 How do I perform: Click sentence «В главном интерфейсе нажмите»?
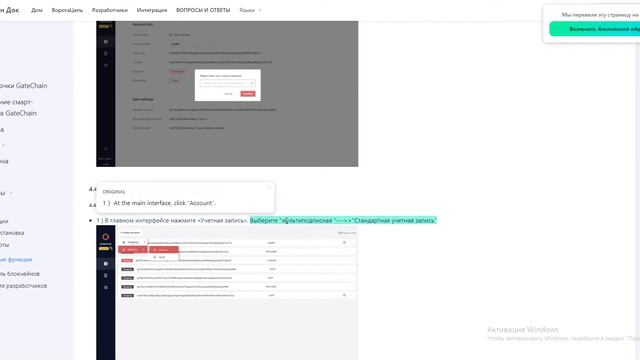click(x=172, y=220)
